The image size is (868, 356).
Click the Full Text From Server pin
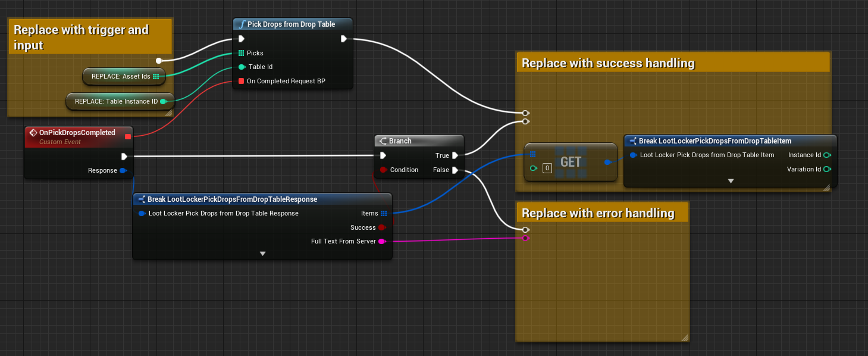382,241
